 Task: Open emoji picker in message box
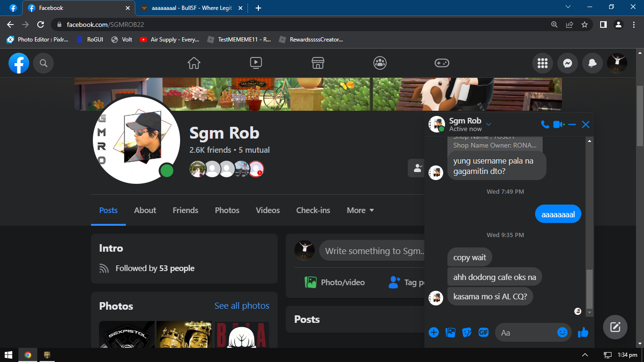(562, 332)
